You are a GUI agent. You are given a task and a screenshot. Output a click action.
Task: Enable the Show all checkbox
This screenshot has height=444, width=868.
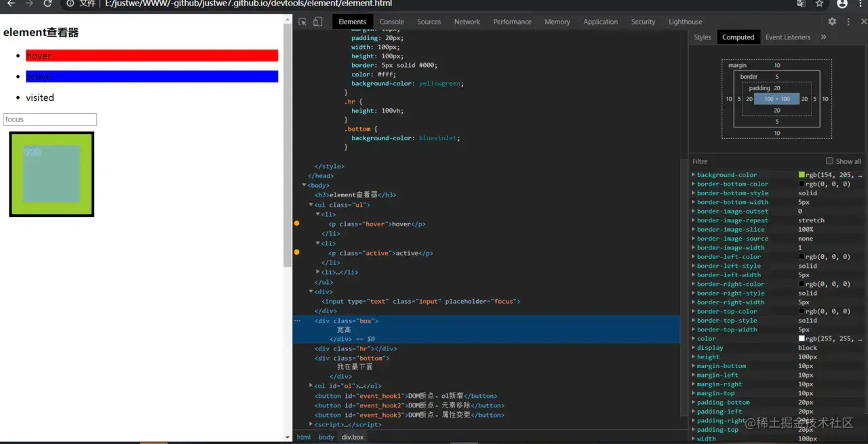click(x=829, y=161)
